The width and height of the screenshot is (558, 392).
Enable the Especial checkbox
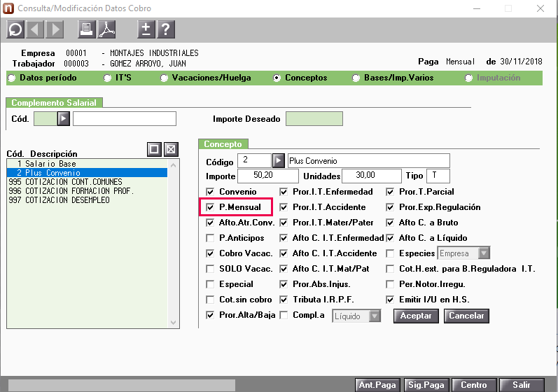[x=210, y=284]
